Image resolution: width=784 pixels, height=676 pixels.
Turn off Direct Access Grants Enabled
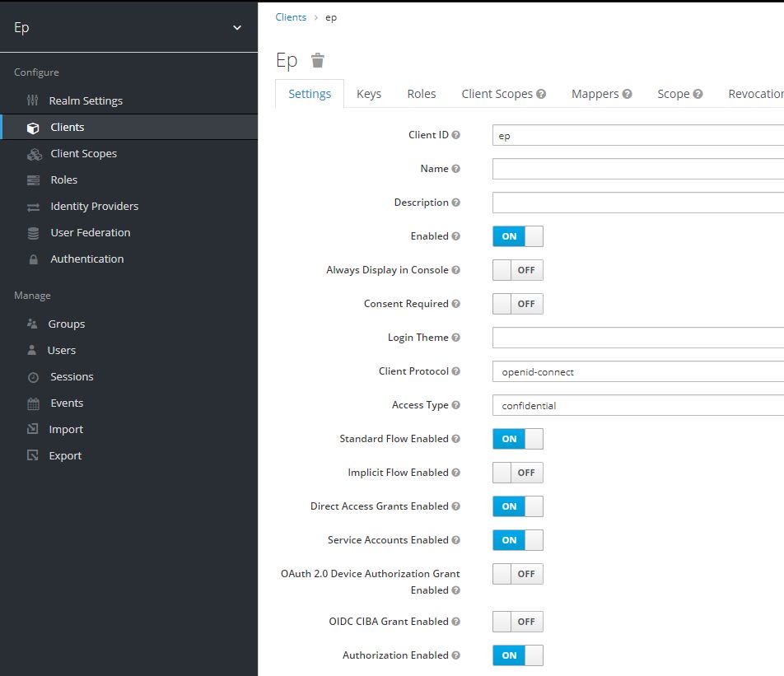[517, 506]
